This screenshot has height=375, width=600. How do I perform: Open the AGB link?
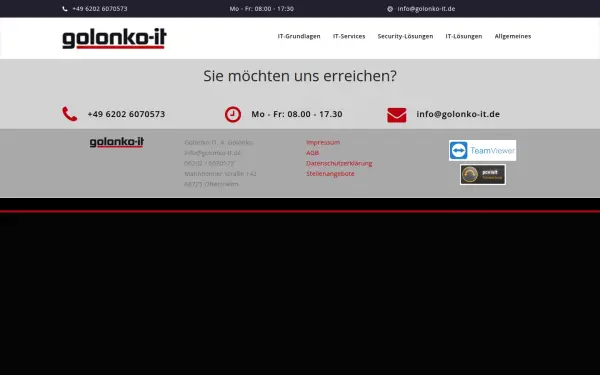(x=312, y=153)
